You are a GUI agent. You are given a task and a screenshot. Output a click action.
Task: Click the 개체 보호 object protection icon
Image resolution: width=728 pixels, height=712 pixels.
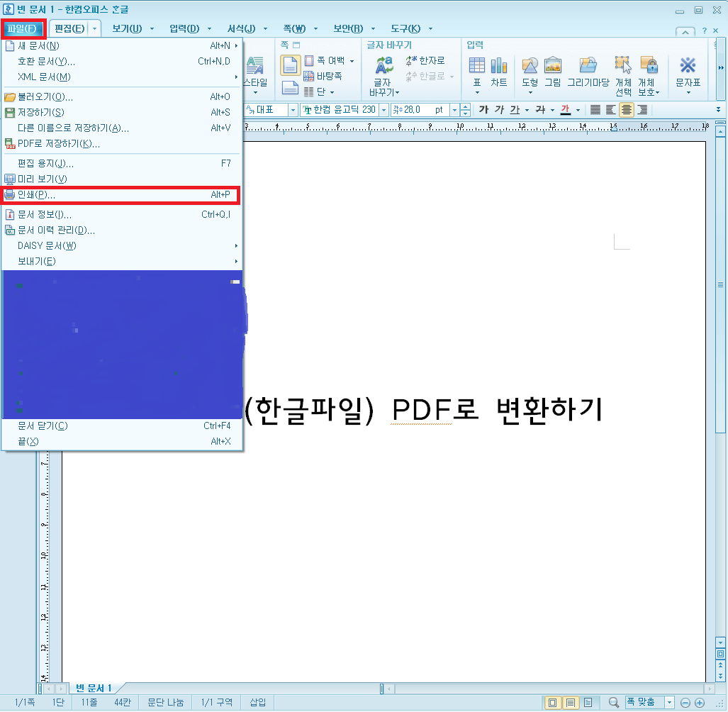[649, 71]
